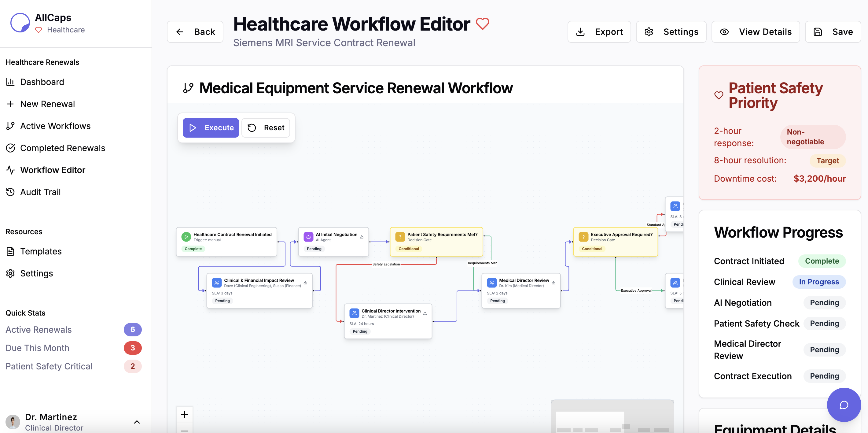Click the Patient Safety Requirements decision gate icon
The width and height of the screenshot is (868, 433).
coord(400,237)
